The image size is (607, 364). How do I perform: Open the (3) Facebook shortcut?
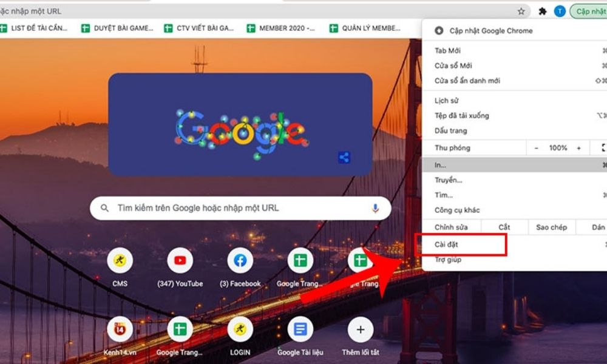click(x=240, y=267)
